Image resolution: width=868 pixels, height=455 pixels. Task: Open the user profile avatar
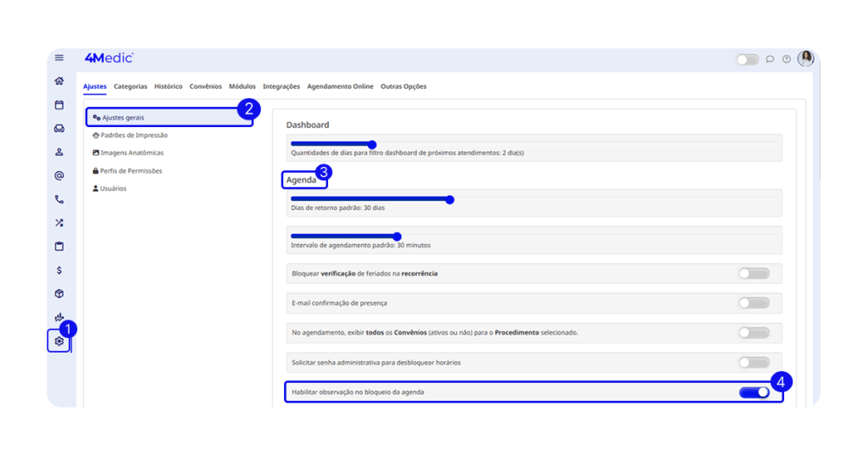[x=805, y=58]
